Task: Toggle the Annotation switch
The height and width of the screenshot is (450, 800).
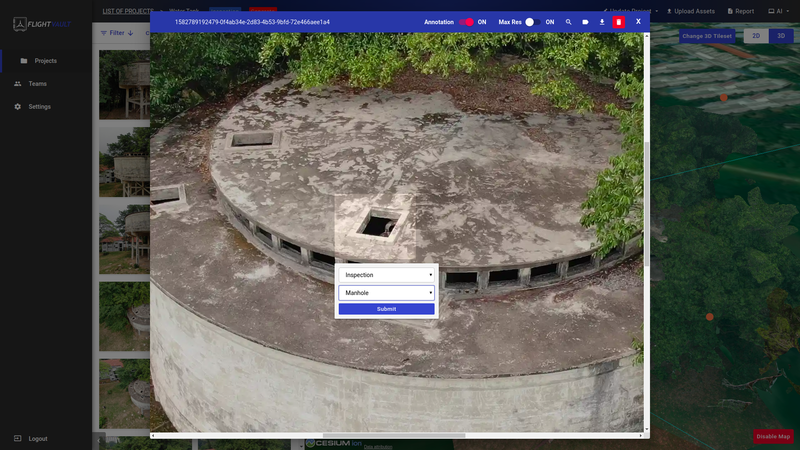Action: [x=466, y=22]
